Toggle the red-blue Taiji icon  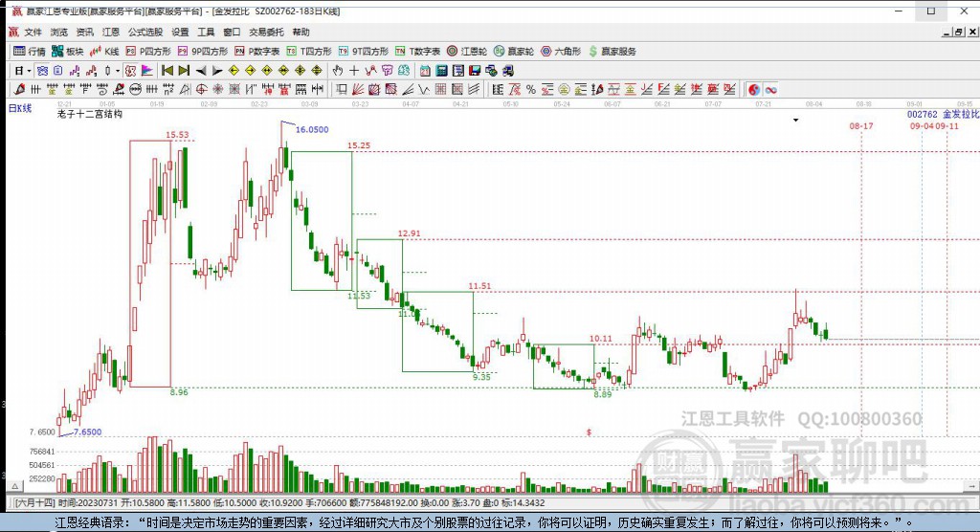(754, 89)
